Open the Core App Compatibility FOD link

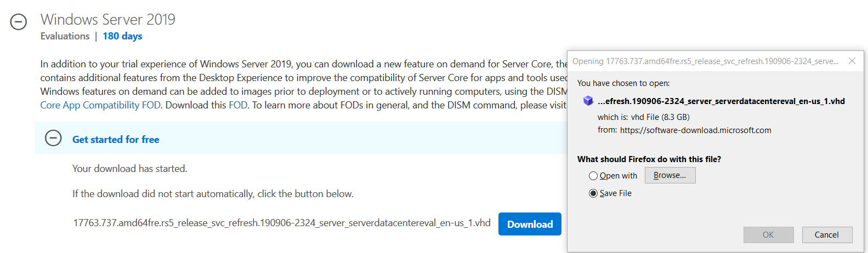[x=100, y=105]
